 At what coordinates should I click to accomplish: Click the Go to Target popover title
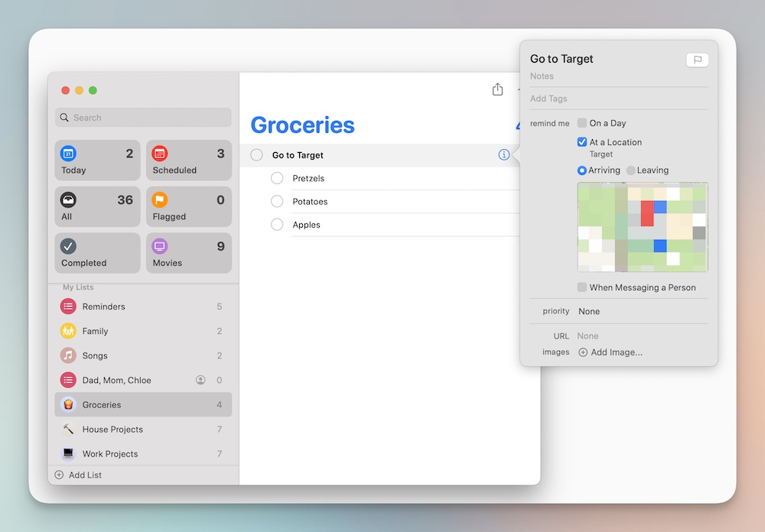562,59
